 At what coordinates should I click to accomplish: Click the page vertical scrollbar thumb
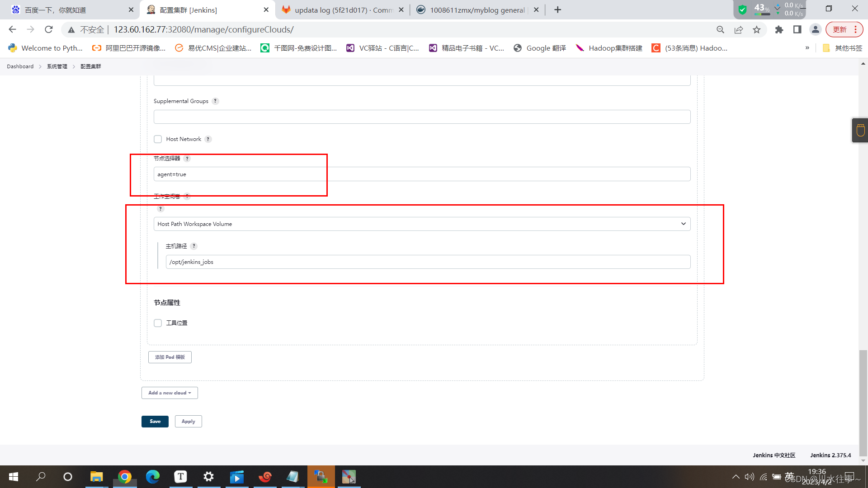[x=863, y=402]
